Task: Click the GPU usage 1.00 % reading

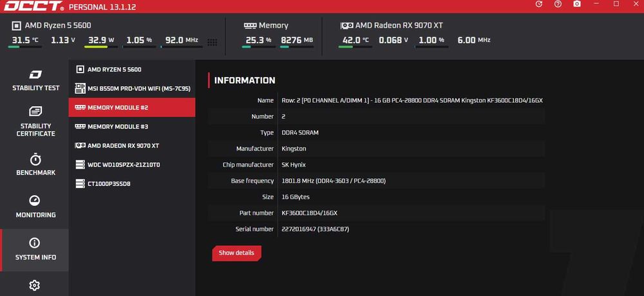Action: [x=431, y=41]
